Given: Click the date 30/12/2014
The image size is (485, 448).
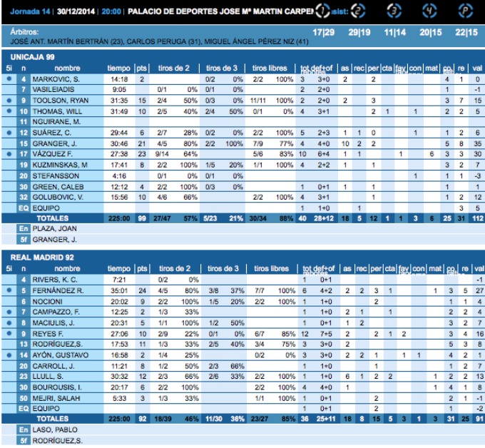Looking at the screenshot, I should click(76, 11).
